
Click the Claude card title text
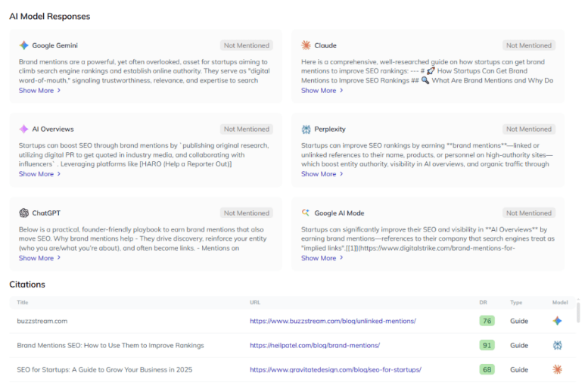325,45
